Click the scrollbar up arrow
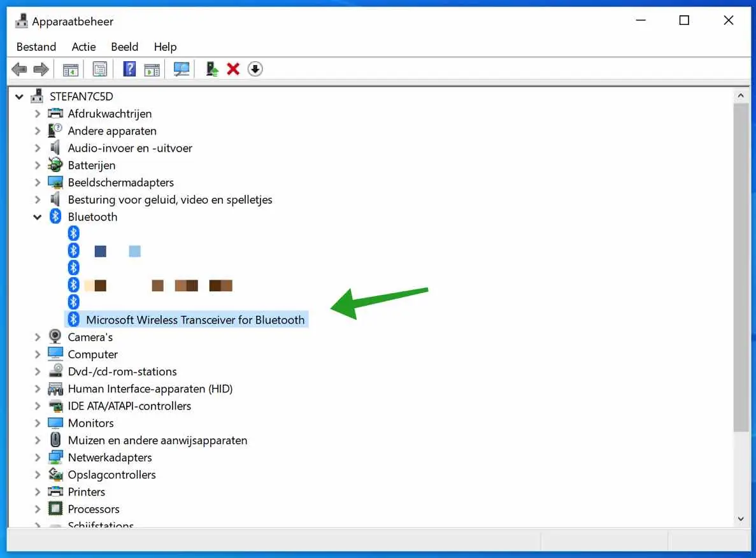This screenshot has width=756, height=558. pyautogui.click(x=741, y=96)
